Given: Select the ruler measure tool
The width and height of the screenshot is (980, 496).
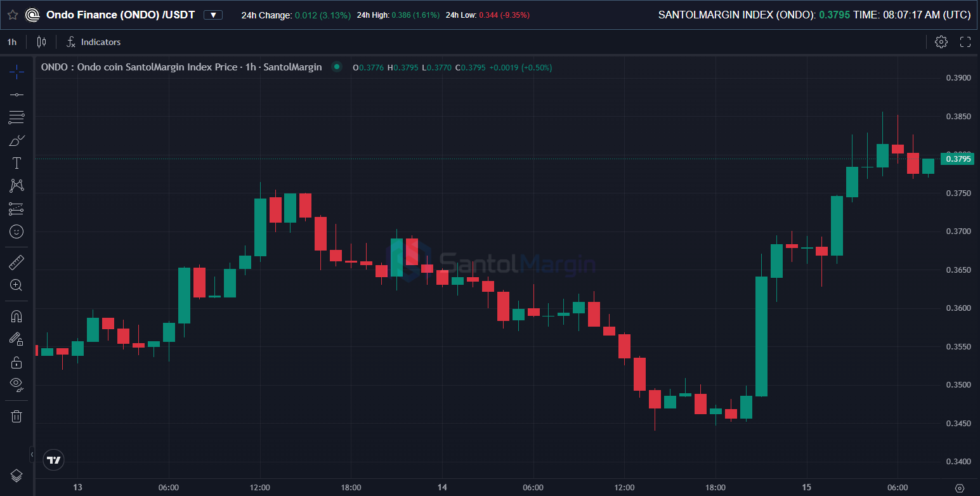Looking at the screenshot, I should [x=16, y=262].
